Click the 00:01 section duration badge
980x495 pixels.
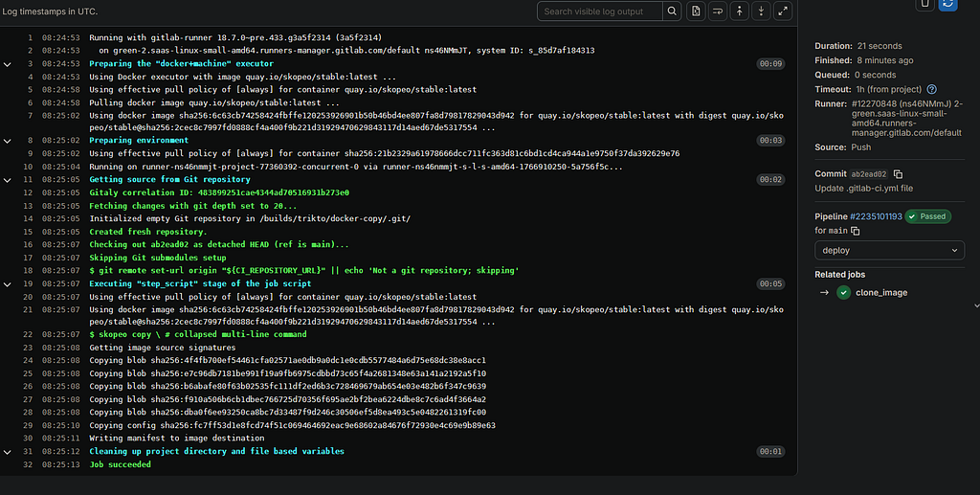(770, 451)
